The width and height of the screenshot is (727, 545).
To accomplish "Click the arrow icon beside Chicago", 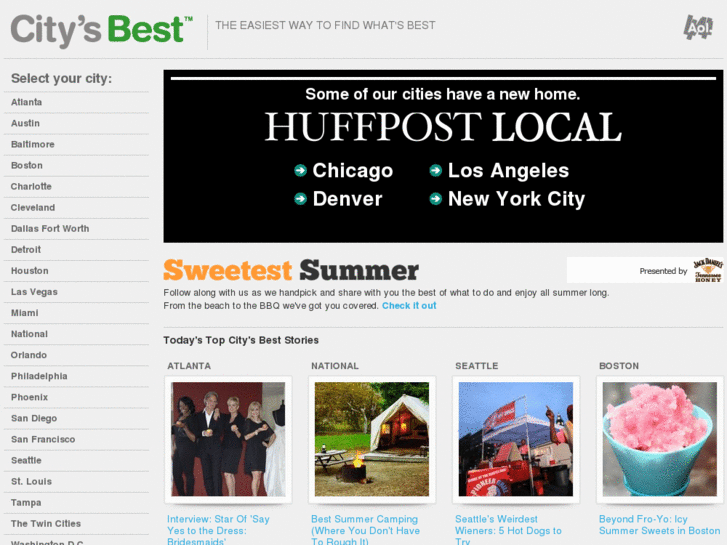I will coord(300,170).
